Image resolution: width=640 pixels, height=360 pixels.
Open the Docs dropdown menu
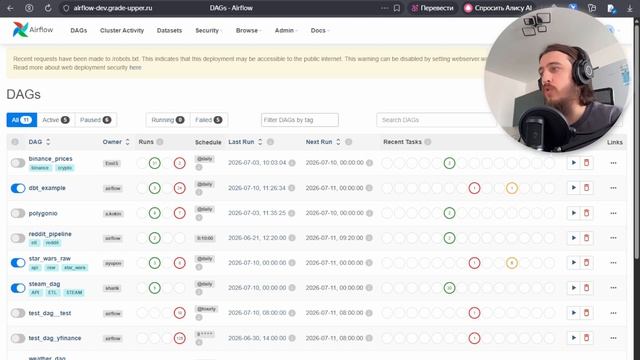click(320, 30)
